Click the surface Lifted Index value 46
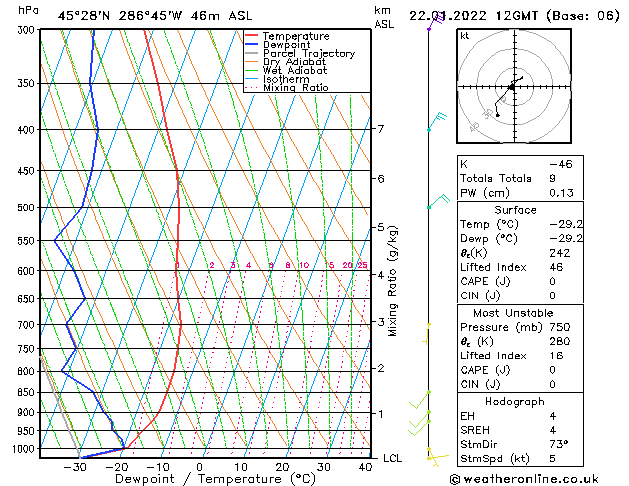 pyautogui.click(x=556, y=267)
